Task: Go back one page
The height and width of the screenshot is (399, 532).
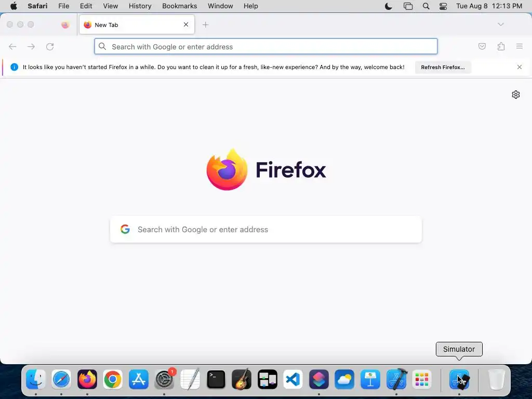Action: [x=12, y=46]
